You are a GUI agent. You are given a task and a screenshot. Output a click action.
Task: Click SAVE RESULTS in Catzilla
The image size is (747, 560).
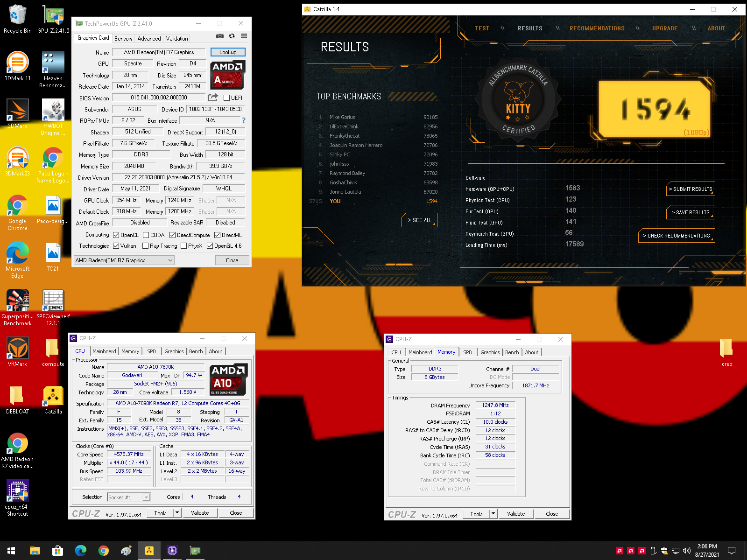pyautogui.click(x=691, y=212)
